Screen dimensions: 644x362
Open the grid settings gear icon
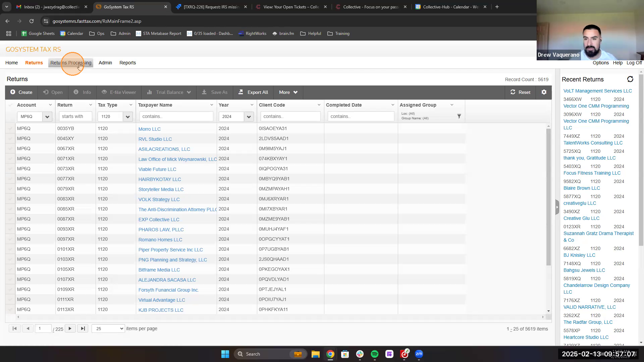[544, 92]
